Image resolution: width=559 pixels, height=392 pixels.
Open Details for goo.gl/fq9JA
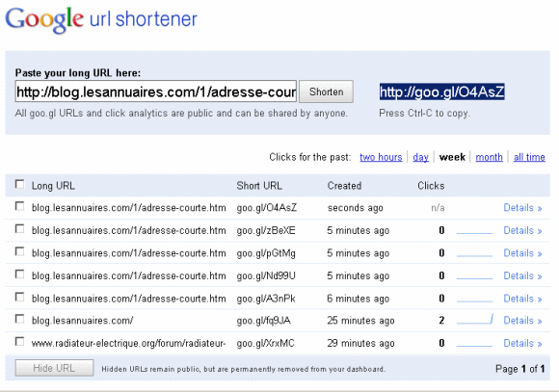522,321
